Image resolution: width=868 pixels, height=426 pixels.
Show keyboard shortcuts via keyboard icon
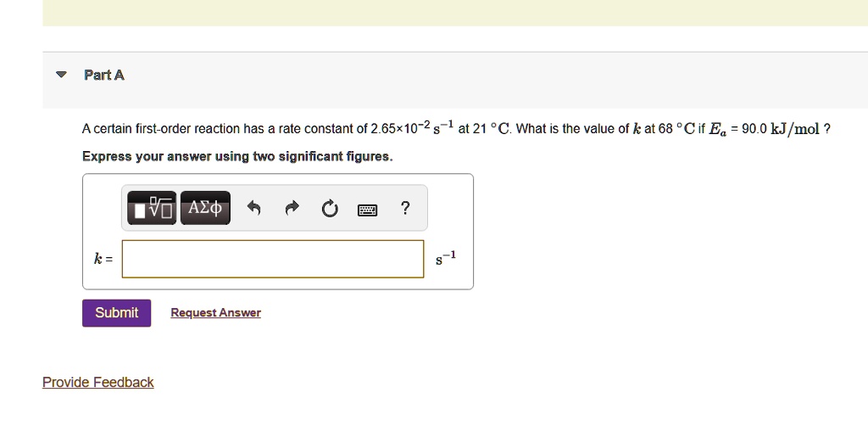pyautogui.click(x=367, y=209)
